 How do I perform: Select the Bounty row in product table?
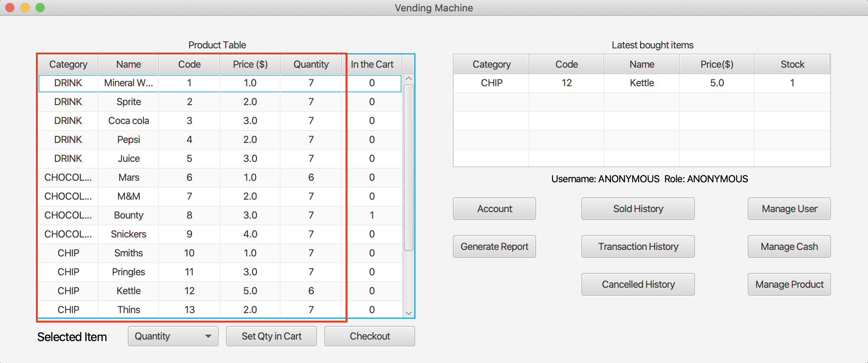point(129,215)
